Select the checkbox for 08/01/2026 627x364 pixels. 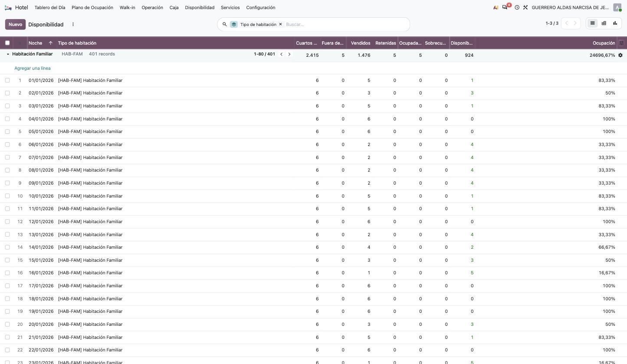[7, 170]
